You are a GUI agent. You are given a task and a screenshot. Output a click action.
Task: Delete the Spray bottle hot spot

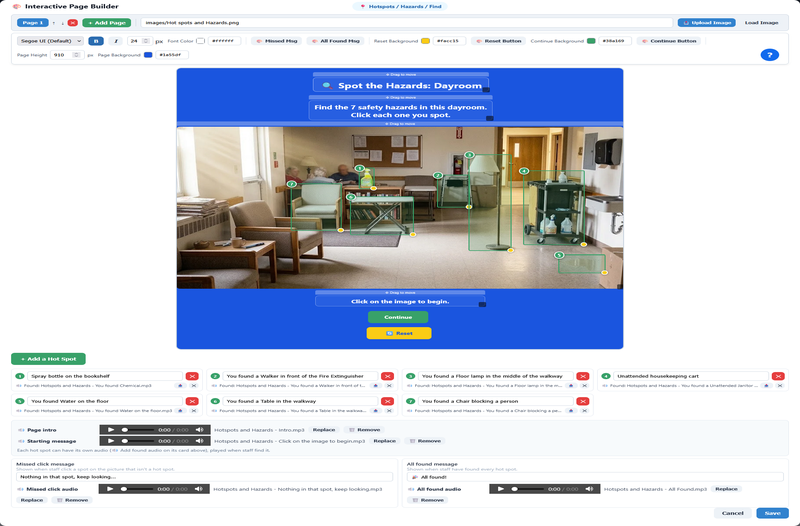point(192,377)
